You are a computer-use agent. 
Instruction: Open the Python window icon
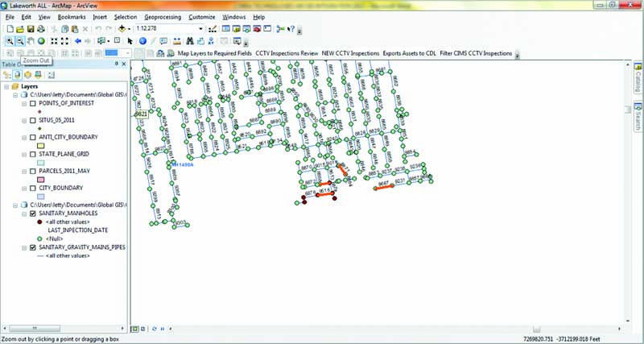click(267, 29)
